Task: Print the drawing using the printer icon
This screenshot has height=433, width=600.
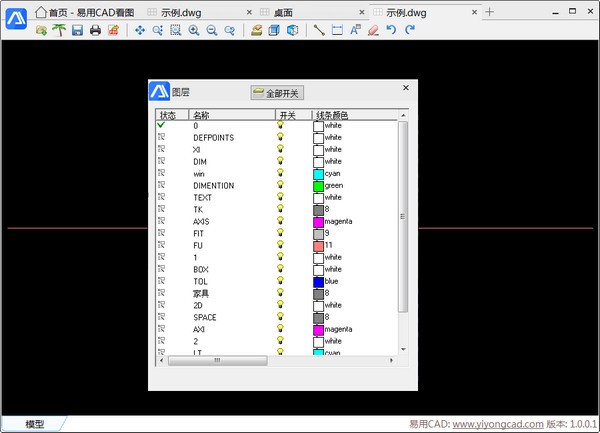Action: 95,31
